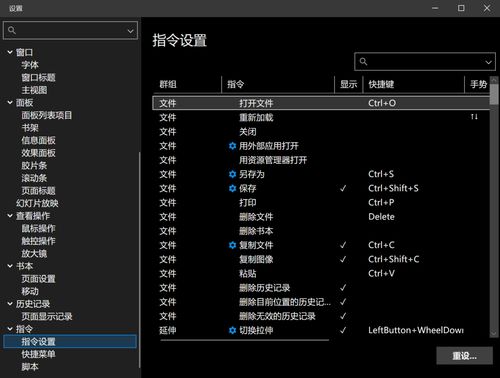Toggle the 显示 checkmark for 复制图像

[343, 259]
